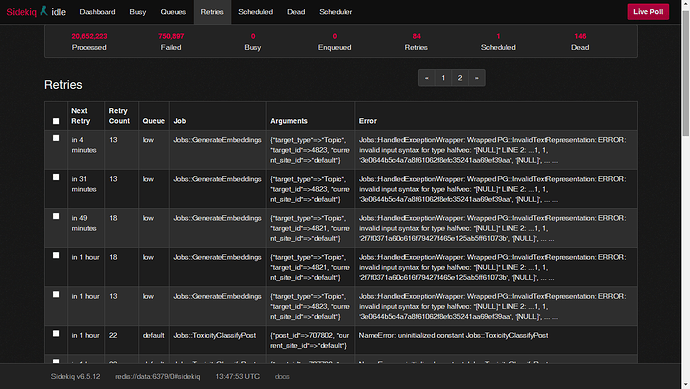Click the Sidekiq logo icon
690x389 pixels.
[44, 11]
